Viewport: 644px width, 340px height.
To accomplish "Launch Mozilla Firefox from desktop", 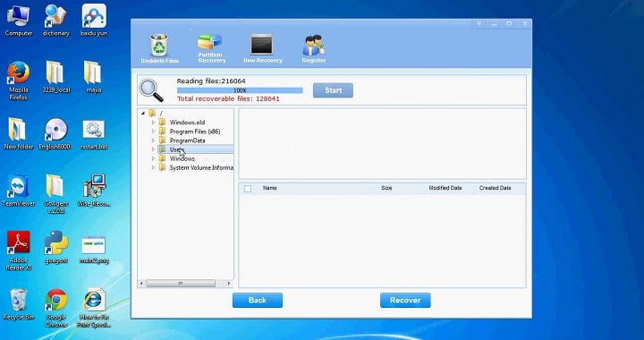I will (x=18, y=81).
